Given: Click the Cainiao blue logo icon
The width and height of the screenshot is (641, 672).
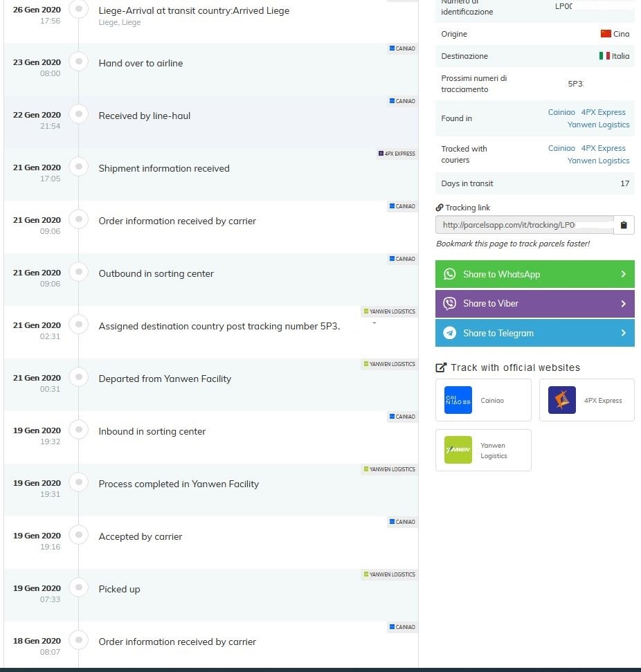Looking at the screenshot, I should tap(458, 400).
